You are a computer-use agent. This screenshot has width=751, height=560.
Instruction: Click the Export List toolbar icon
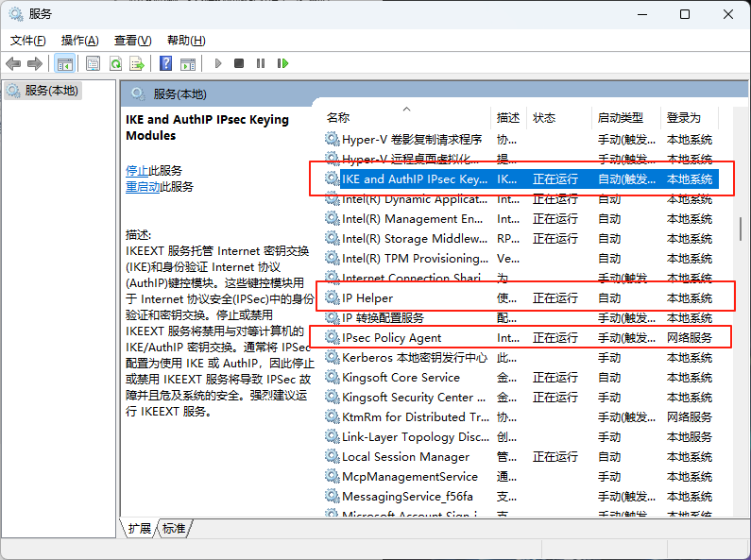tap(137, 63)
